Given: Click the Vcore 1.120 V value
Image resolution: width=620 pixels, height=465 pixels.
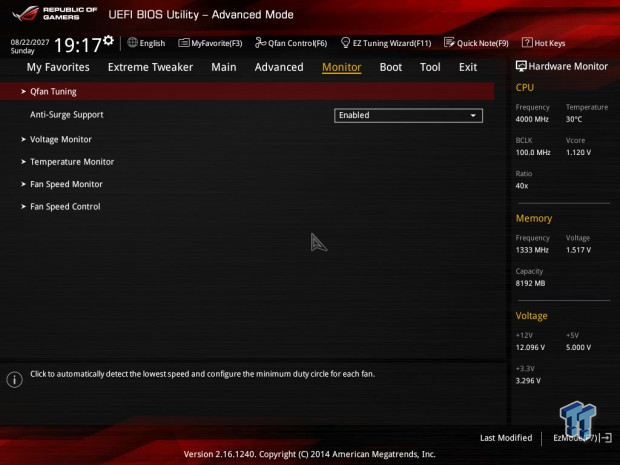Looking at the screenshot, I should pos(578,152).
